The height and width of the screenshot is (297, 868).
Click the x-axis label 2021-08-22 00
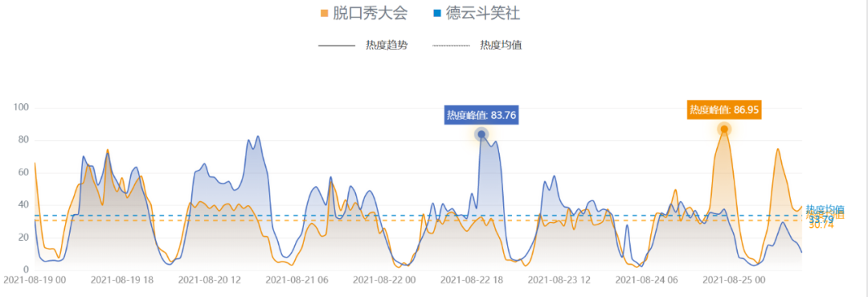[385, 280]
